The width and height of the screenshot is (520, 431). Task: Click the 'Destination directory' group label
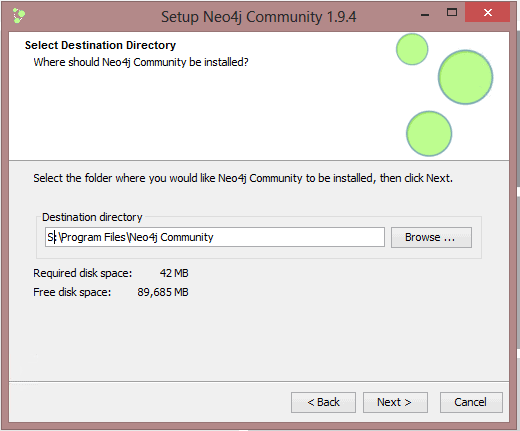click(x=92, y=217)
